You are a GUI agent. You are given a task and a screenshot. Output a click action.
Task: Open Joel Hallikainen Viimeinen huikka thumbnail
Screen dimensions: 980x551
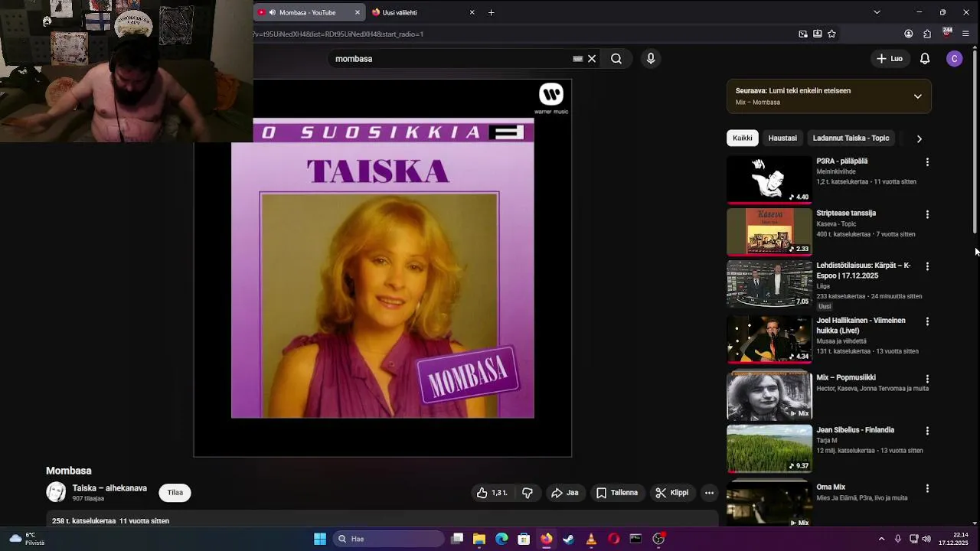769,339
